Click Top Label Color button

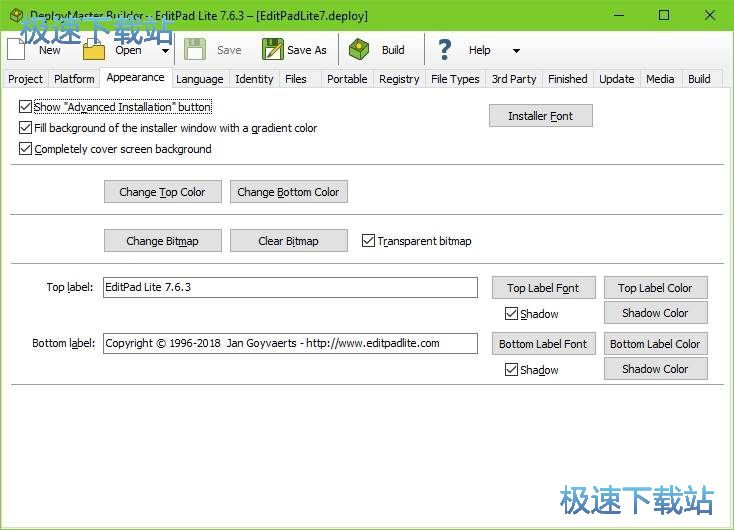click(x=655, y=287)
